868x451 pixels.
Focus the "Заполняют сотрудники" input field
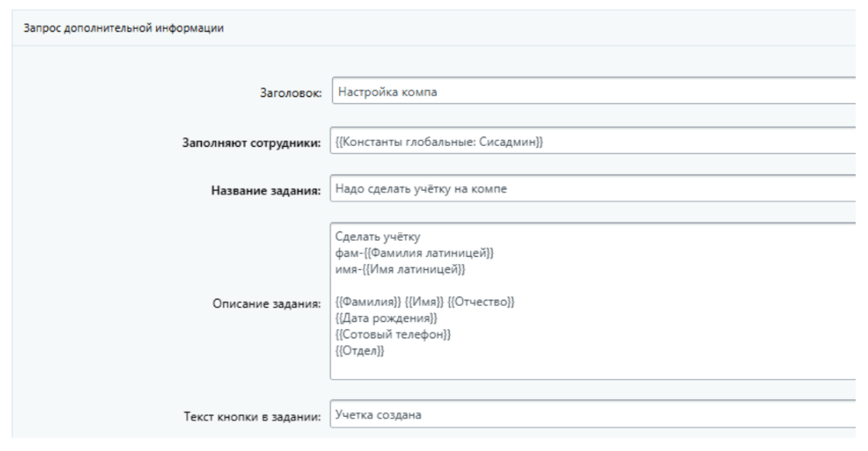point(590,143)
